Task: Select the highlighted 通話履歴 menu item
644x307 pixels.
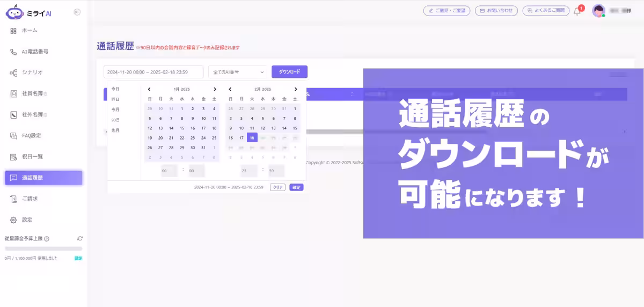Action: pyautogui.click(x=43, y=178)
